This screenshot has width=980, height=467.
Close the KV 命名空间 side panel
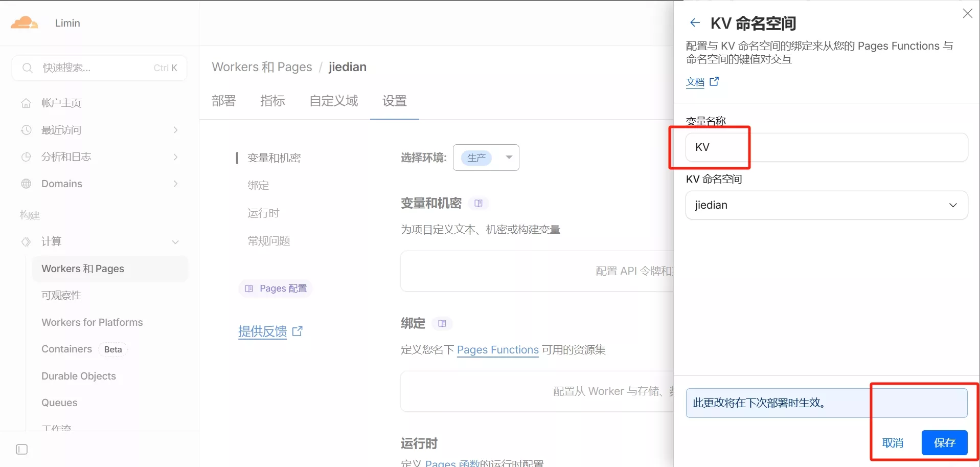967,13
